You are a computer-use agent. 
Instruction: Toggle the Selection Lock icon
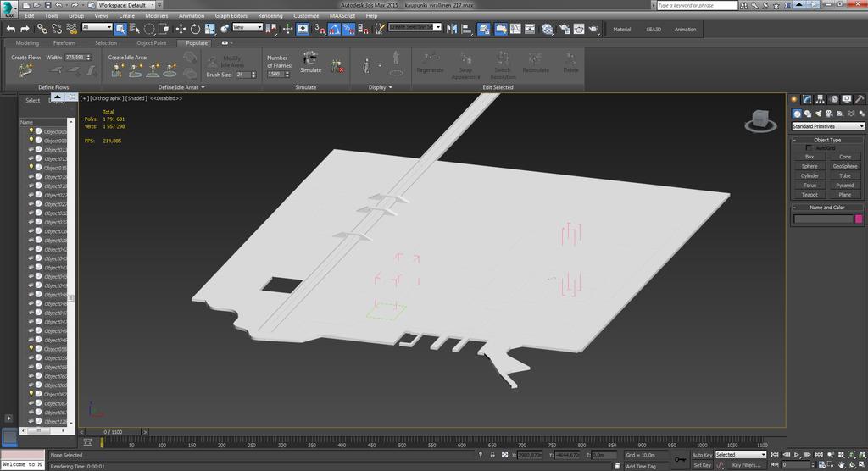tap(492, 454)
